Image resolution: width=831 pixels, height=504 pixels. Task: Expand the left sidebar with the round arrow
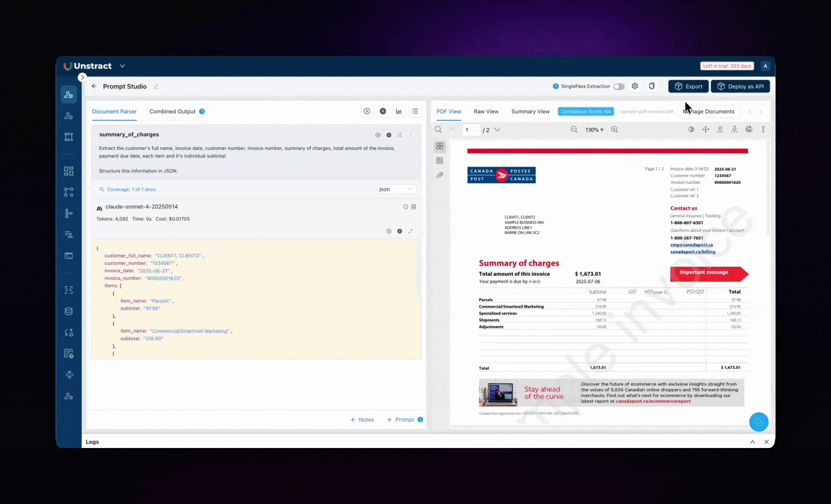(x=82, y=77)
